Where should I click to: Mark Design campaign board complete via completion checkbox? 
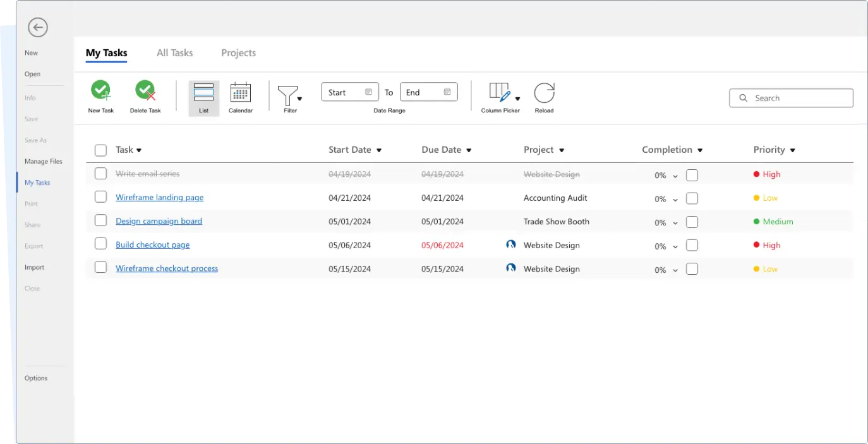692,222
